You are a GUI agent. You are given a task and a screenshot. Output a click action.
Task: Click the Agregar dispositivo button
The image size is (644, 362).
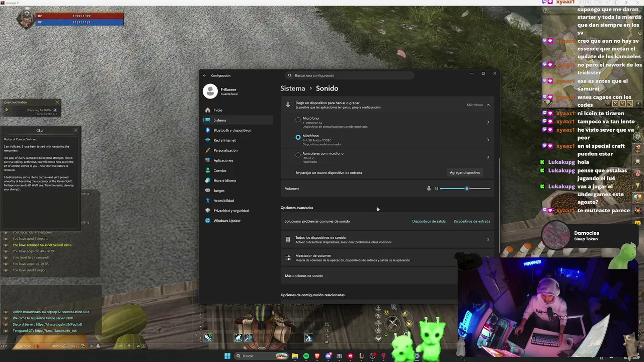pyautogui.click(x=465, y=172)
